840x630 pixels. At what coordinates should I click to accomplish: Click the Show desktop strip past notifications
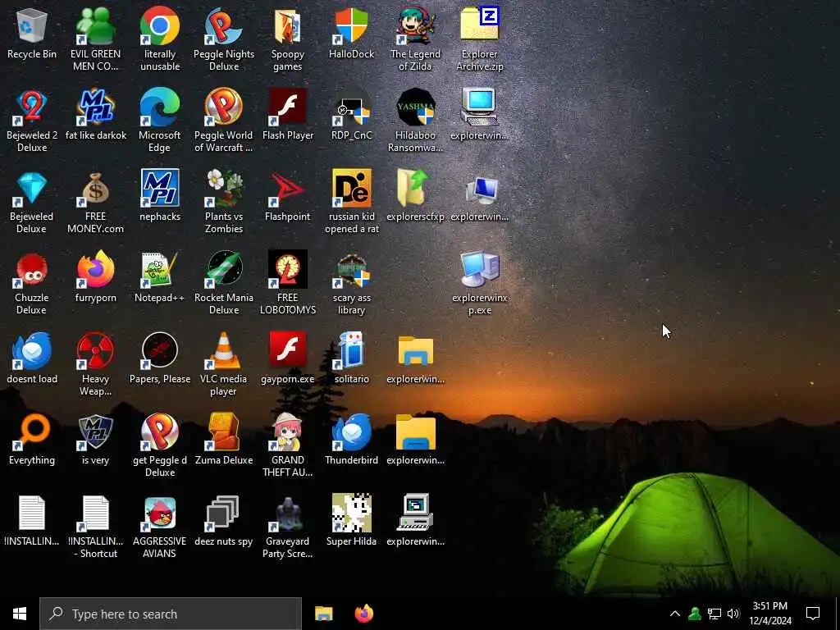pyautogui.click(x=838, y=614)
